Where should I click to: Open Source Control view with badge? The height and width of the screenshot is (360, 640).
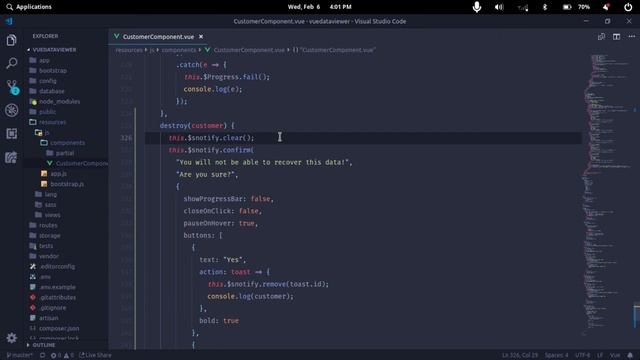(12, 87)
